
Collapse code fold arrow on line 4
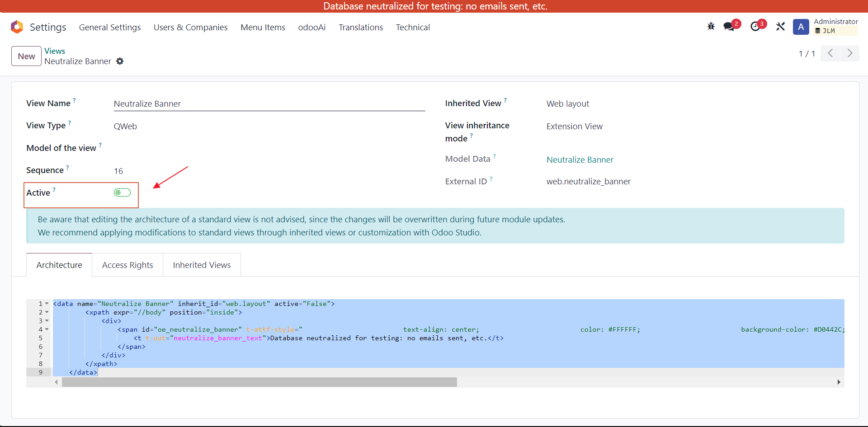click(47, 329)
